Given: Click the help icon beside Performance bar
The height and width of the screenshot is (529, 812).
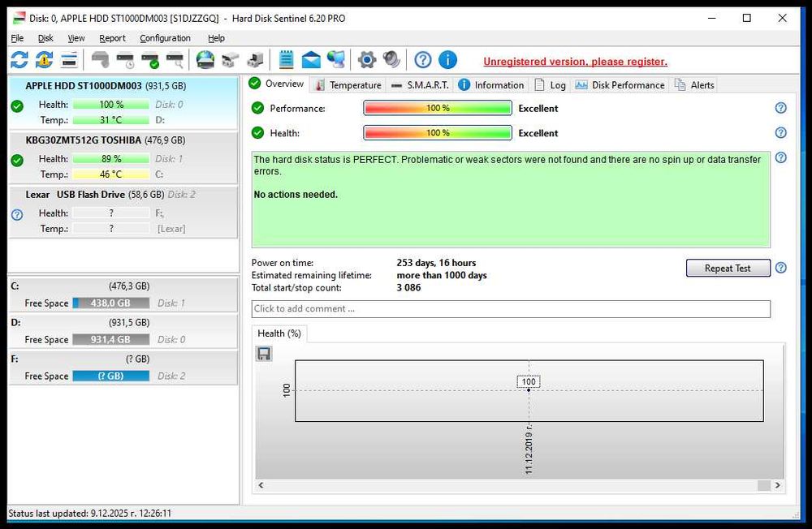Looking at the screenshot, I should point(781,108).
